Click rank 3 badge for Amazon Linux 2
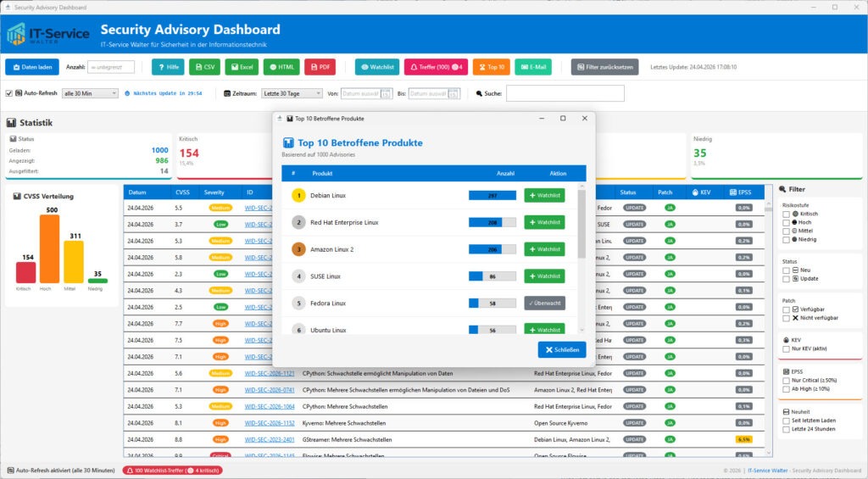 pyautogui.click(x=298, y=249)
